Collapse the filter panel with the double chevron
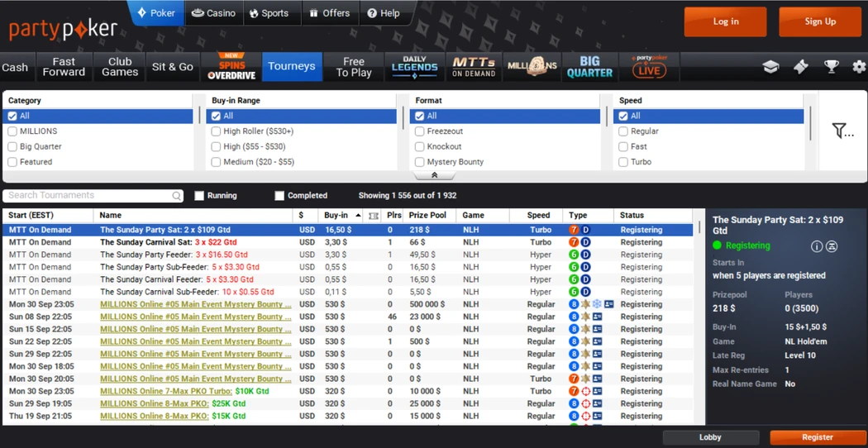868x448 pixels. (435, 175)
